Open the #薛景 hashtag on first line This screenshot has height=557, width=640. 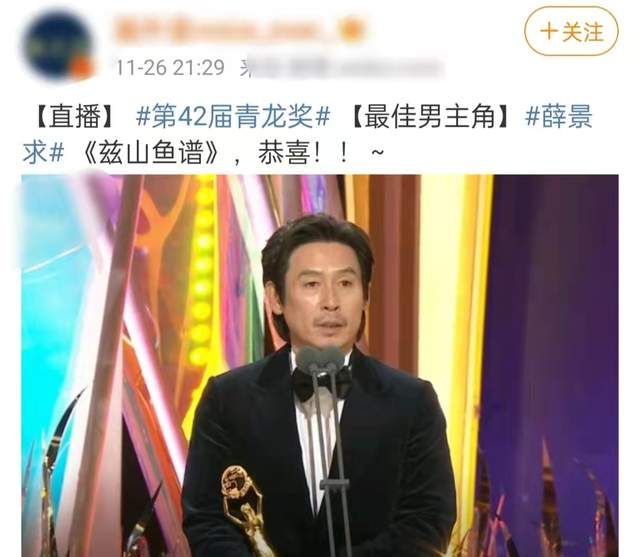click(x=559, y=116)
